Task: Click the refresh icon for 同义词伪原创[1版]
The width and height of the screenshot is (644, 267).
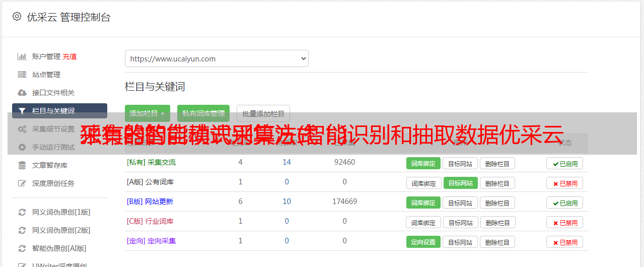Action: (22, 212)
